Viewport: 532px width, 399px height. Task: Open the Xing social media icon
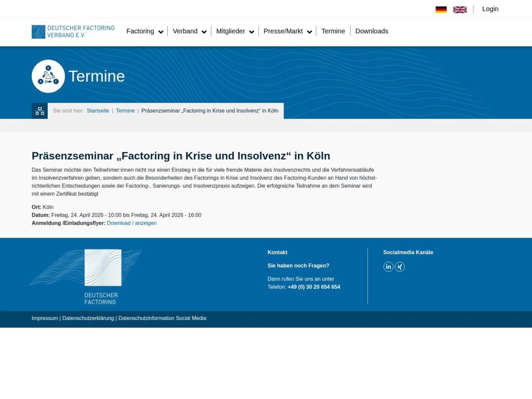tap(400, 267)
